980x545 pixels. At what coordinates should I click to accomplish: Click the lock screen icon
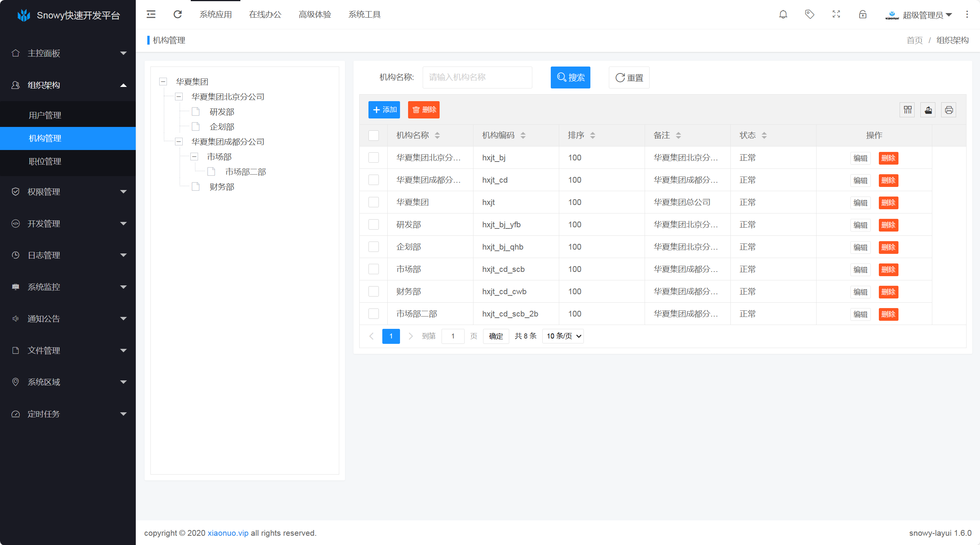(x=863, y=15)
